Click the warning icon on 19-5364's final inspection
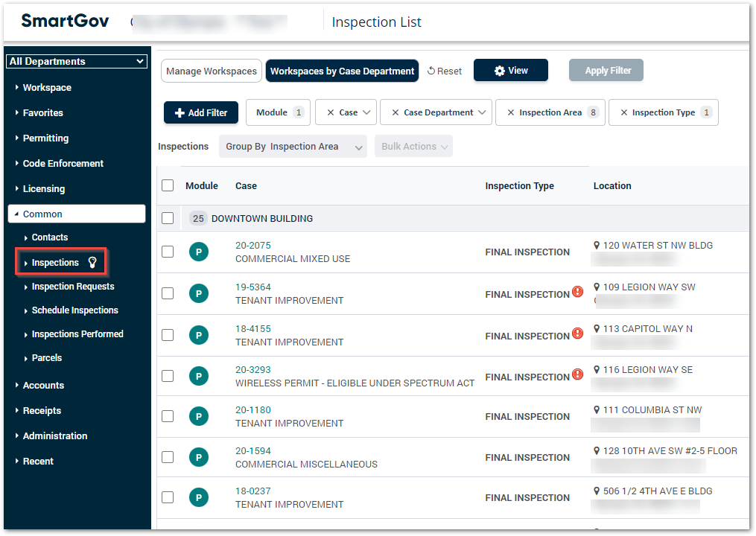This screenshot has width=756, height=536. pyautogui.click(x=578, y=292)
